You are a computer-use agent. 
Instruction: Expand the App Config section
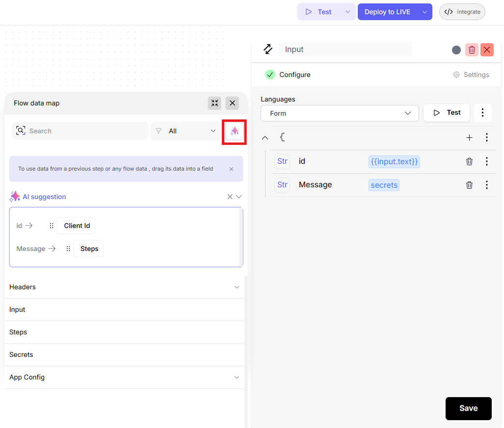pos(237,377)
